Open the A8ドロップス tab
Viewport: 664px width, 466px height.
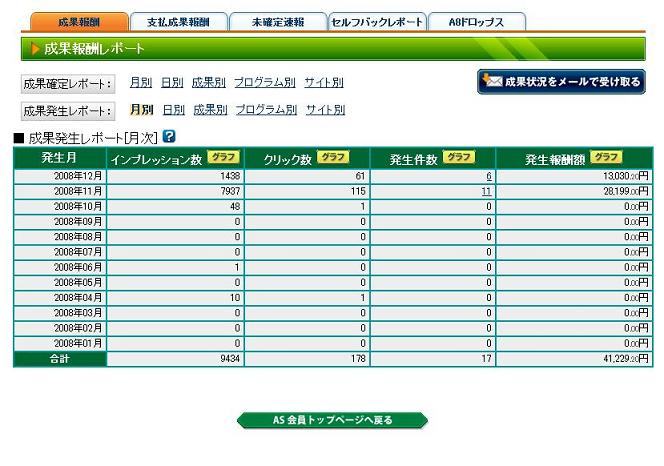(x=477, y=22)
